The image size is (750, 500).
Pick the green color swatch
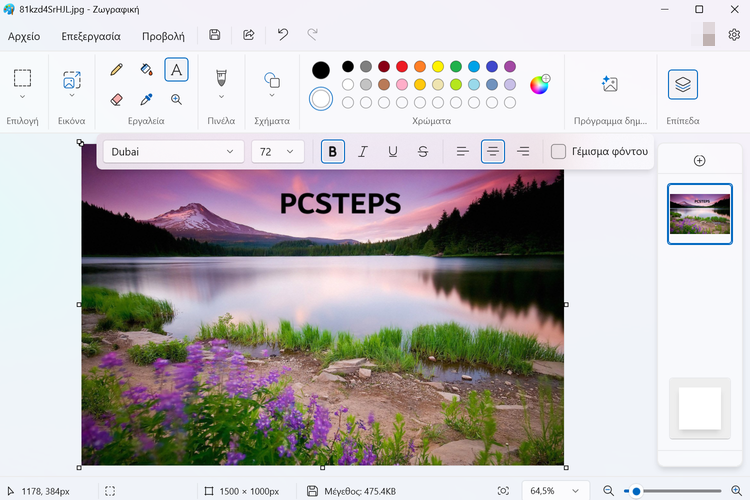click(x=456, y=67)
